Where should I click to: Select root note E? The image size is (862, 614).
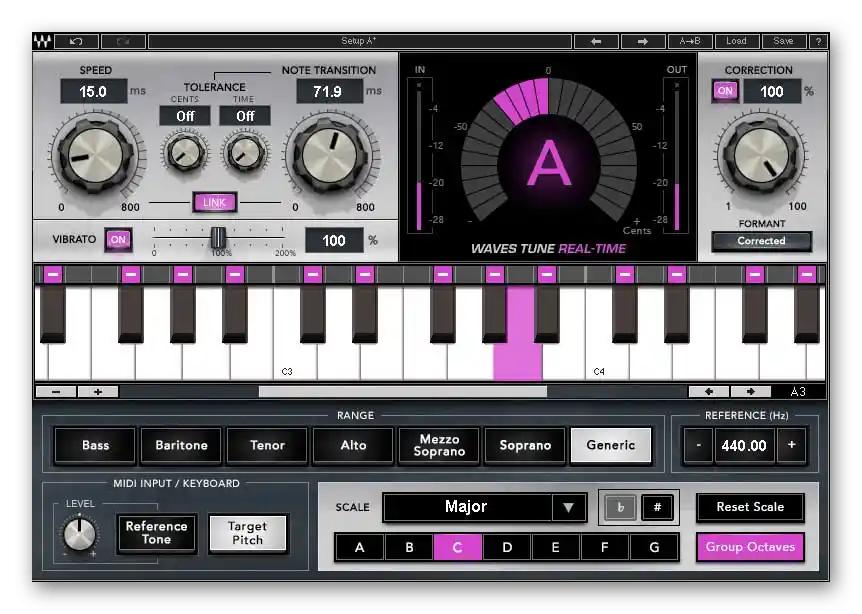(555, 547)
